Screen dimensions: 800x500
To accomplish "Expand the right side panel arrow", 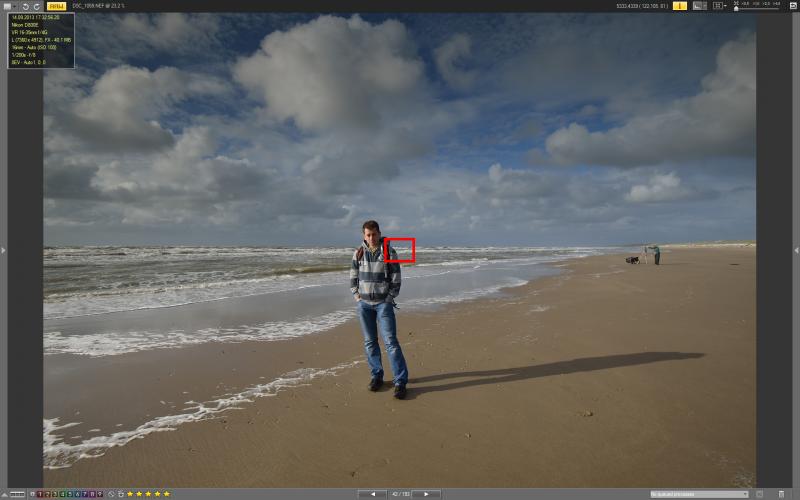I will [x=796, y=250].
